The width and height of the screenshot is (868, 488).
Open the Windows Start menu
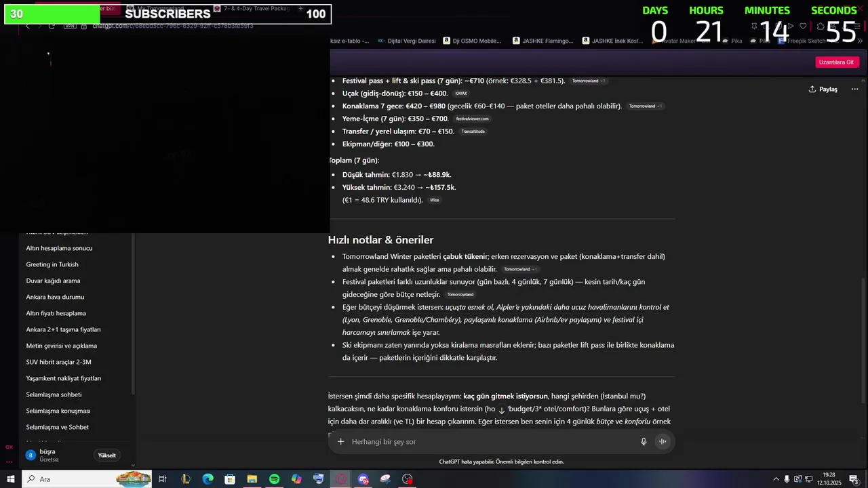tap(10, 479)
